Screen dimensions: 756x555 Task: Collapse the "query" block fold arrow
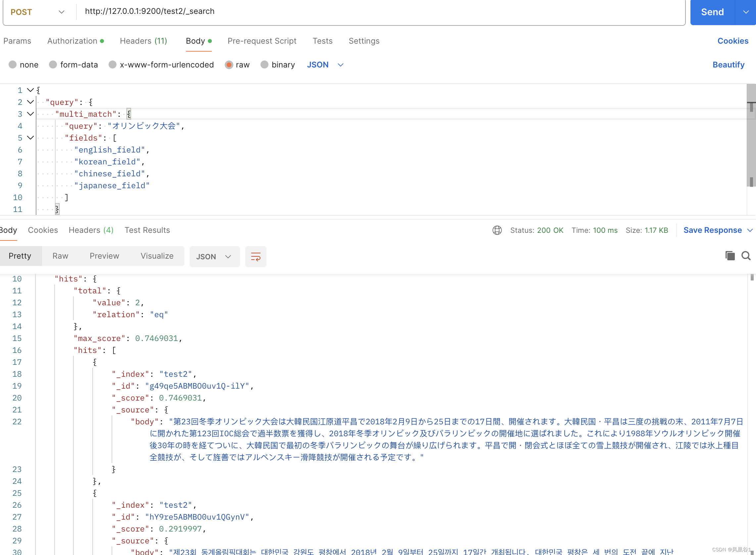[30, 102]
